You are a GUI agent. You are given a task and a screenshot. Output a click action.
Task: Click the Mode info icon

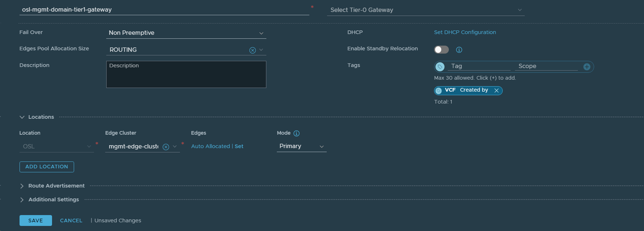(x=296, y=133)
